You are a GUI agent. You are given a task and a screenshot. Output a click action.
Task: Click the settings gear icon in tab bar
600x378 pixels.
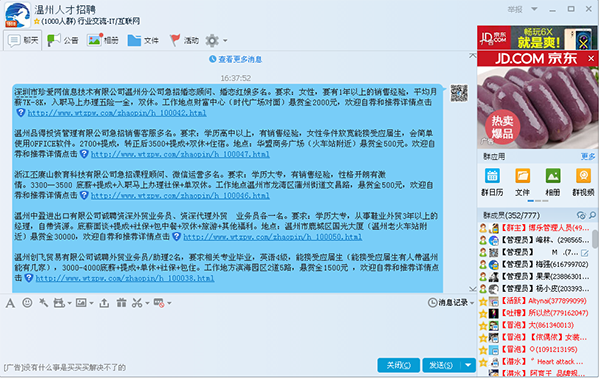[212, 41]
